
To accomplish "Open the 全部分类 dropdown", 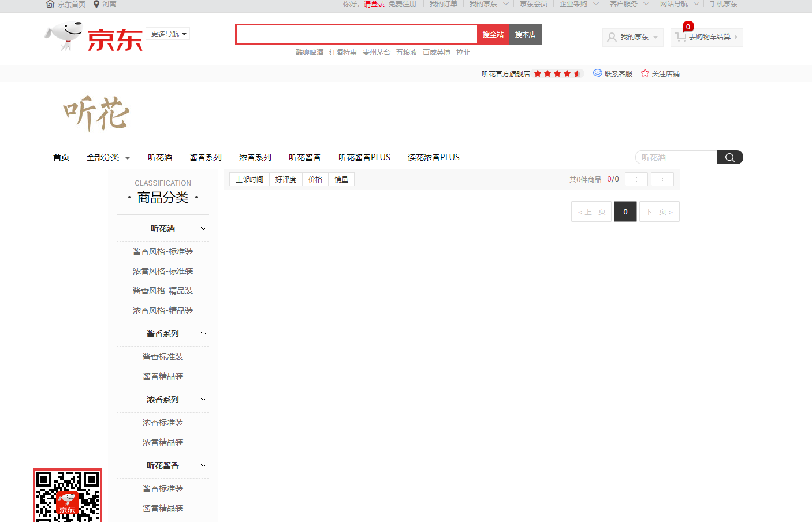I will pyautogui.click(x=108, y=157).
